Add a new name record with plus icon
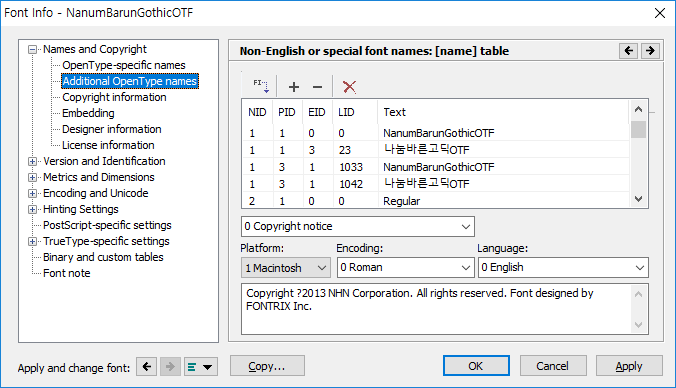The height and width of the screenshot is (388, 676). coord(294,87)
